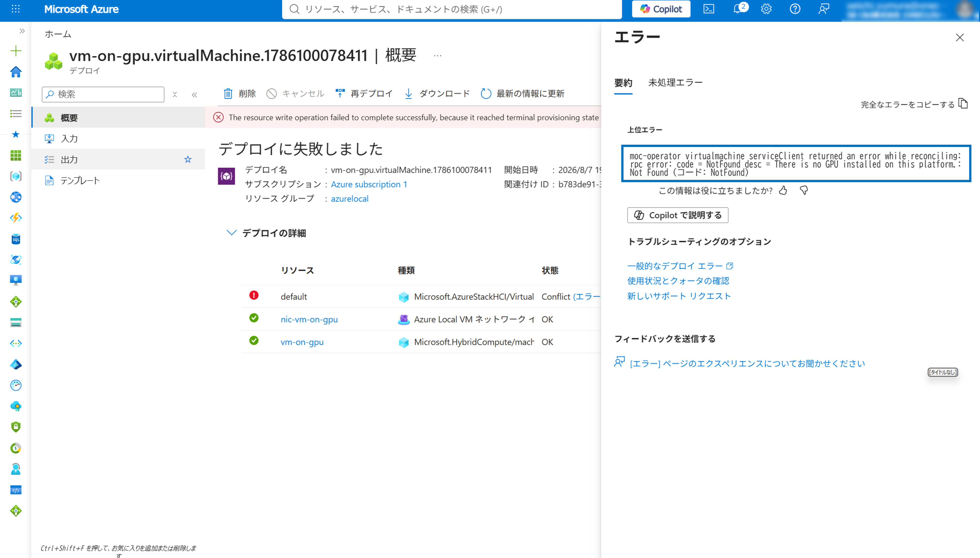Clear the deployment menu search
Viewport: 980px width, 558px height.
pos(175,94)
